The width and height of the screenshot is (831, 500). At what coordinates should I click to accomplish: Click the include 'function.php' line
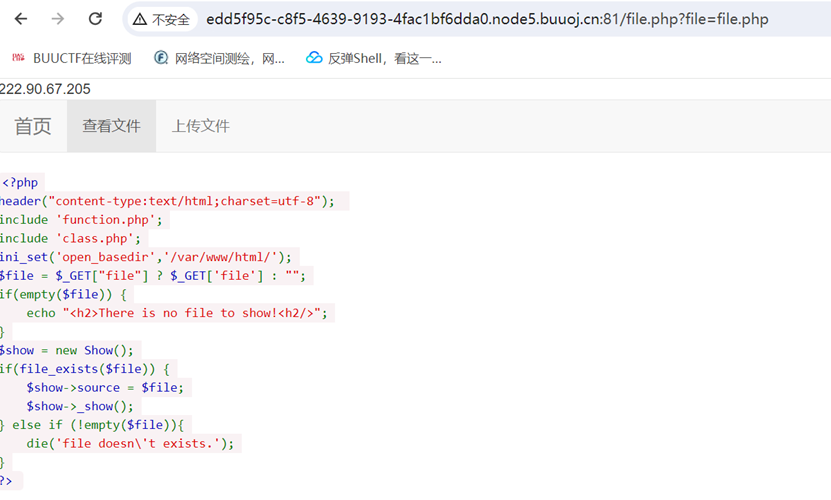tap(80, 219)
